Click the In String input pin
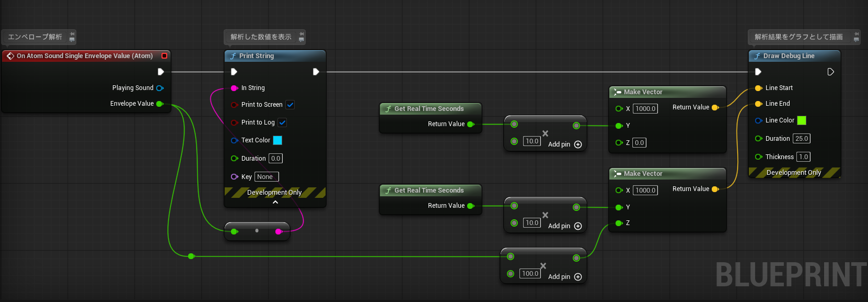Screen dimensions: 868x302 click(x=235, y=88)
